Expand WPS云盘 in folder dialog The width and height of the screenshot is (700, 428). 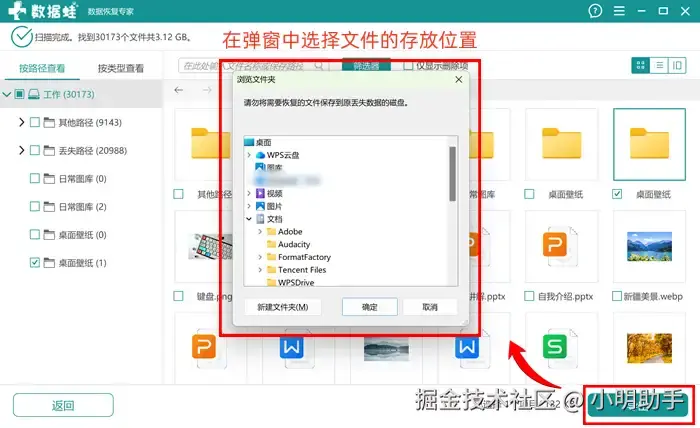coord(249,155)
